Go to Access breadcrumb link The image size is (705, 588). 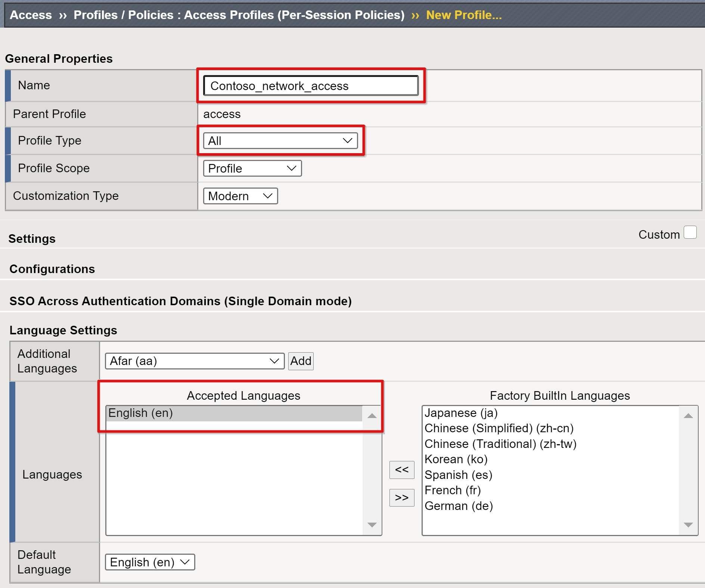(x=31, y=15)
